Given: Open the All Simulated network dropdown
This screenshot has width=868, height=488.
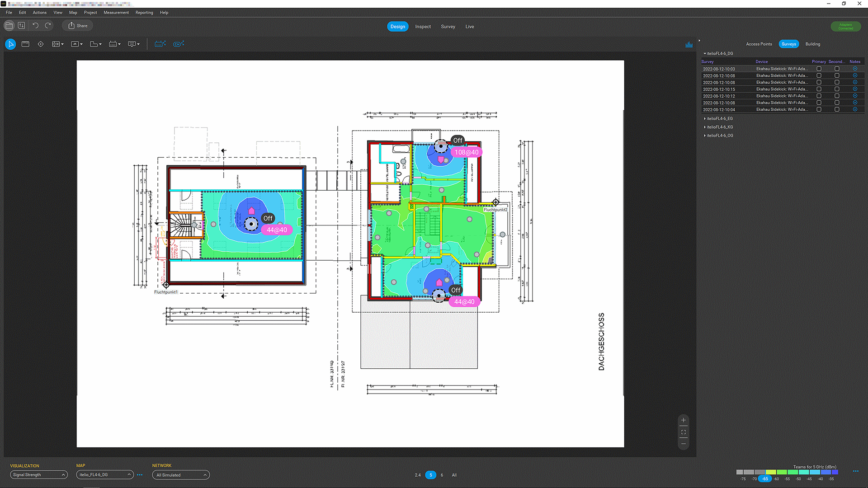Looking at the screenshot, I should [x=181, y=475].
